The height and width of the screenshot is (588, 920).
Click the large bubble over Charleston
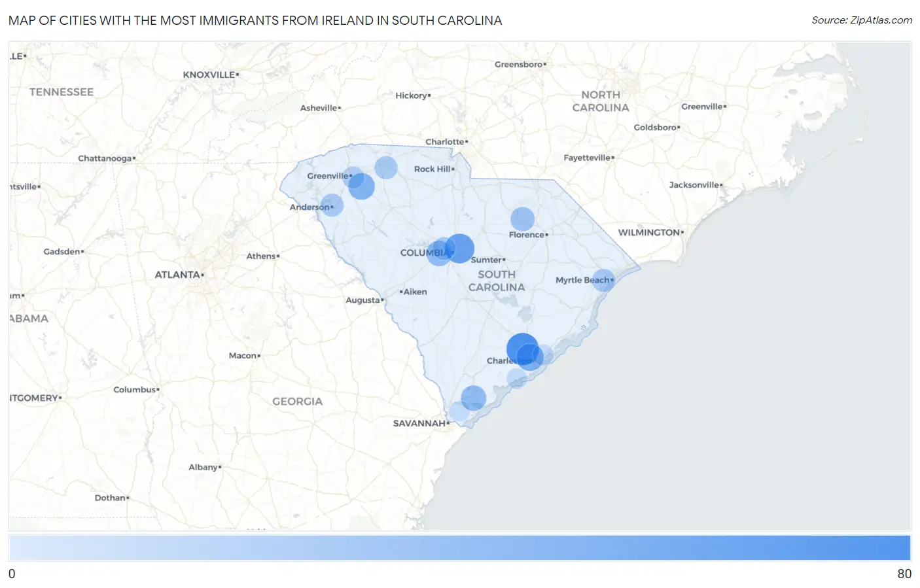(522, 349)
